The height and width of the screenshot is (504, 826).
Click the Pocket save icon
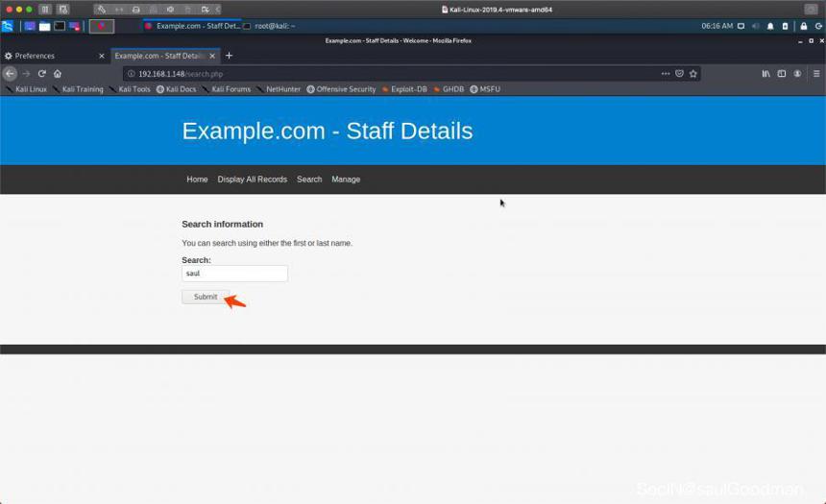tap(680, 74)
